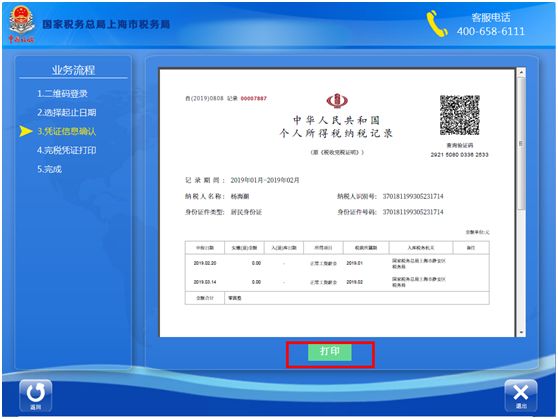Select step 5.完成
The width and height of the screenshot is (558, 419).
(49, 169)
